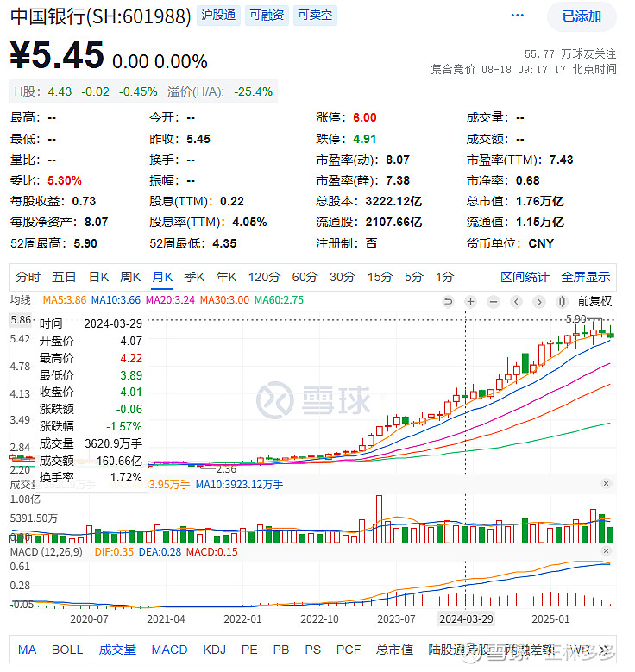635x672 pixels.
Task: Select the 月K chart tab
Action: point(162,277)
